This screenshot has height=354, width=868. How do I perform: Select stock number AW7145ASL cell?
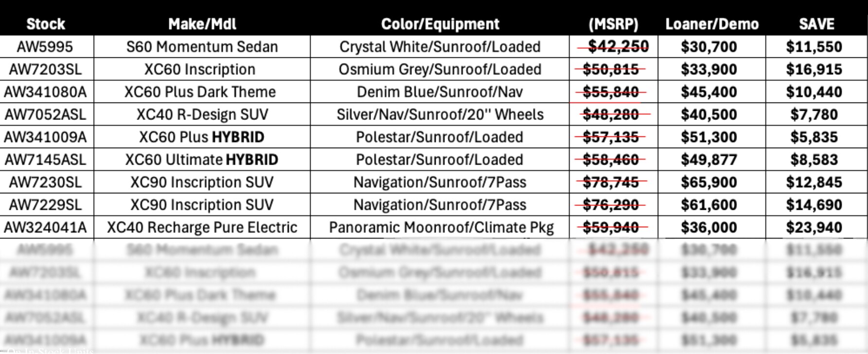pyautogui.click(x=45, y=160)
